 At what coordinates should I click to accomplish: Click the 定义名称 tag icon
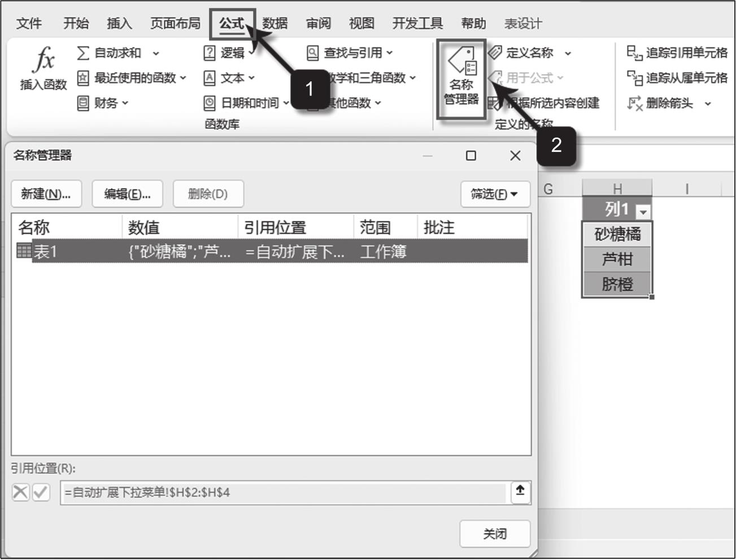click(495, 53)
